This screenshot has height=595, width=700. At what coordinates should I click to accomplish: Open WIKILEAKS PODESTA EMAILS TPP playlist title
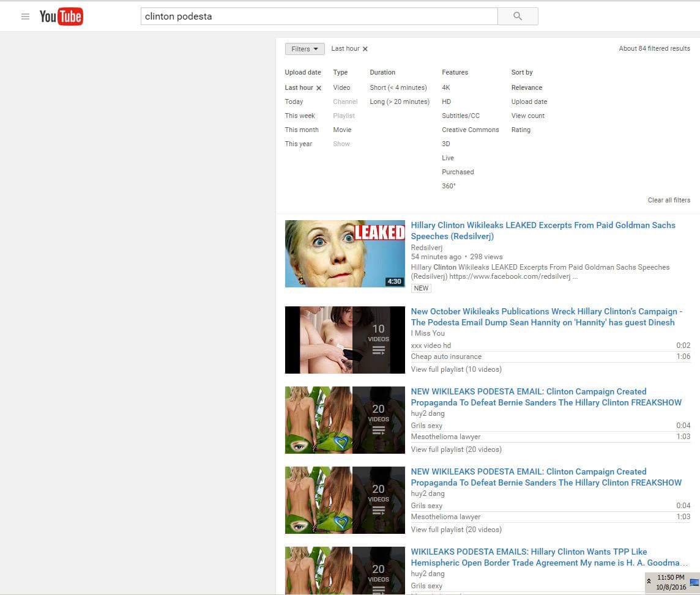tap(549, 557)
